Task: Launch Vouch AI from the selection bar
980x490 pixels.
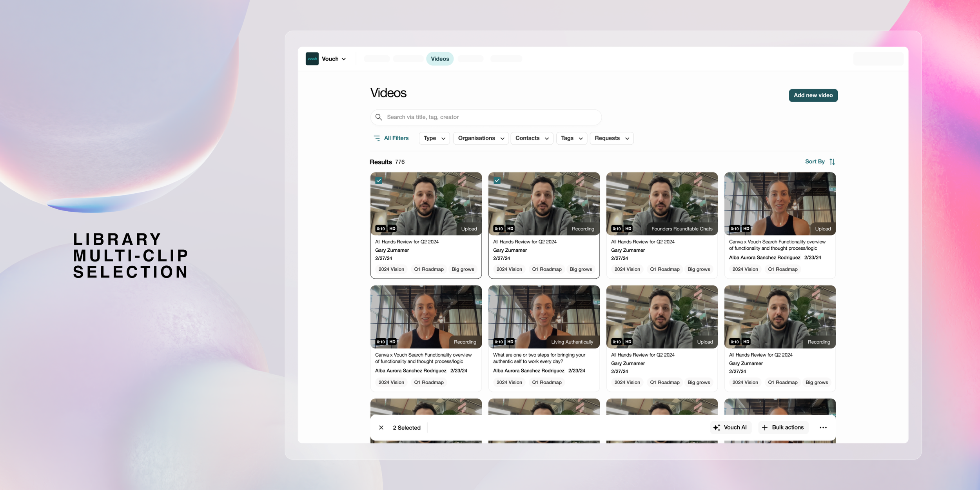Action: pyautogui.click(x=730, y=427)
